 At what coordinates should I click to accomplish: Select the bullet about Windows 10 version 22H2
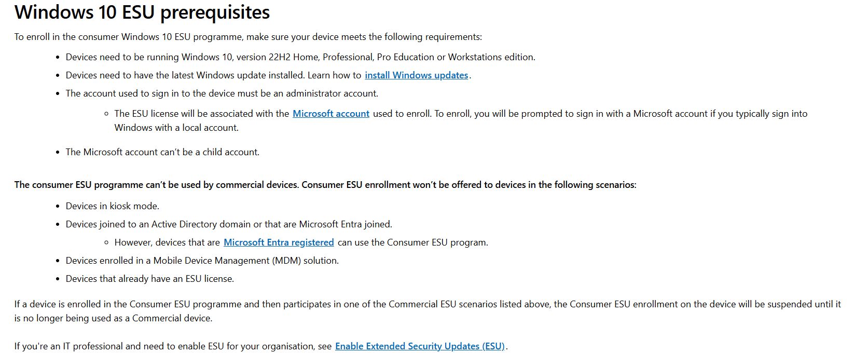300,57
